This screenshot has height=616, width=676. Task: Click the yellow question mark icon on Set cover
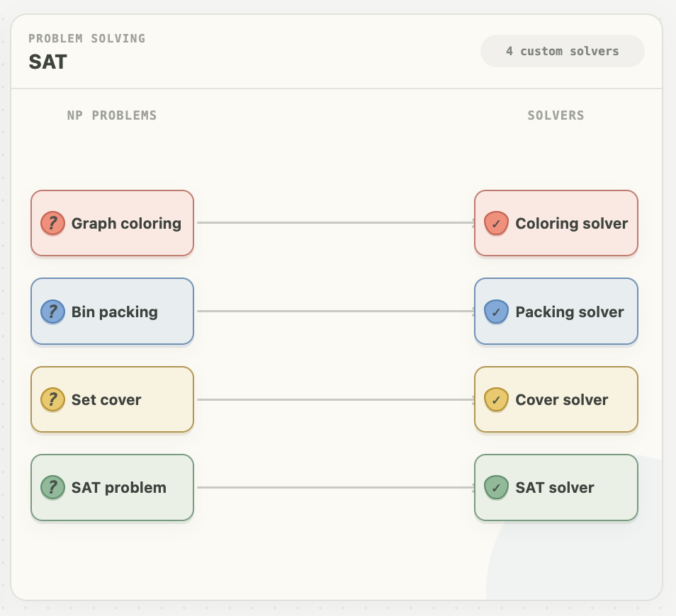tap(52, 399)
